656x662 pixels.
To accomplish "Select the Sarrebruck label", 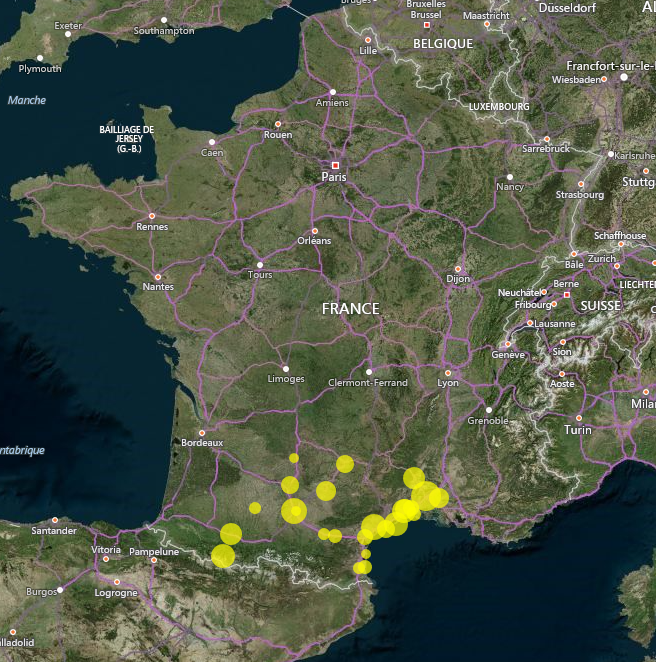I will click(x=546, y=149).
